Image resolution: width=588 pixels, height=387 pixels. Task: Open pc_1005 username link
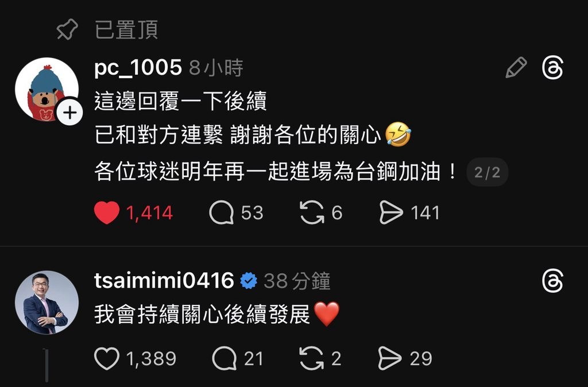coord(138,68)
